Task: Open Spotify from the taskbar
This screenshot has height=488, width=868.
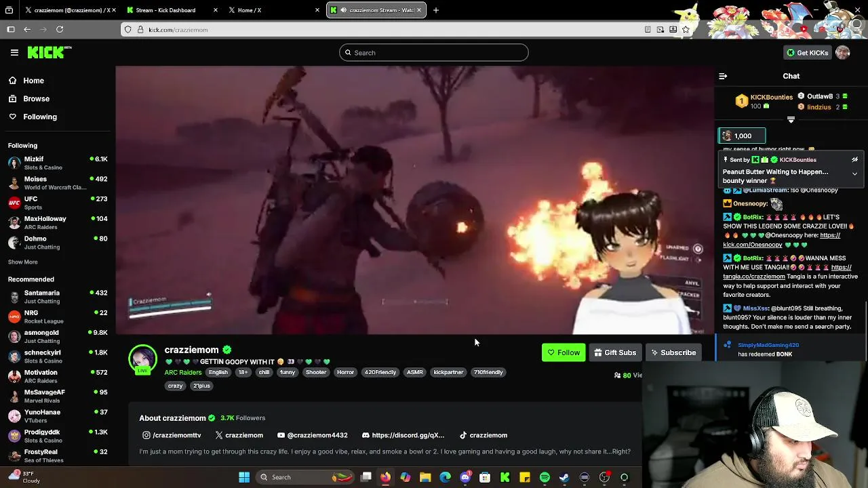Action: coord(545,477)
